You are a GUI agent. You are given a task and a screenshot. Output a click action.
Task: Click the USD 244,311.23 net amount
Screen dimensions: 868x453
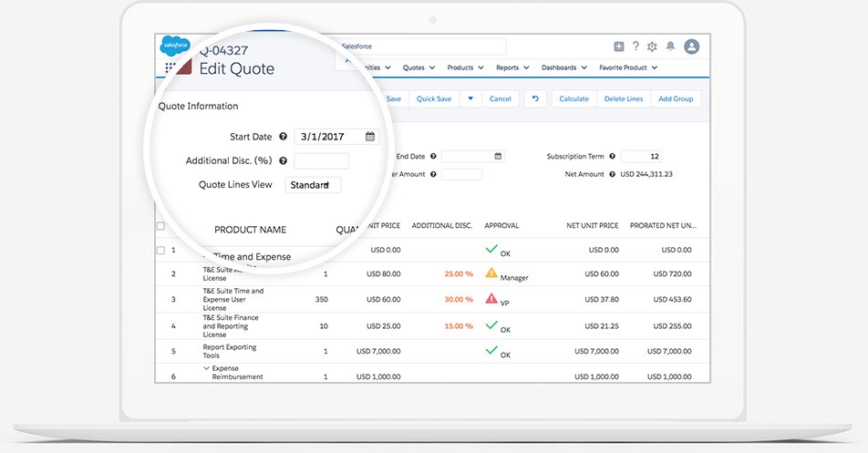(x=646, y=174)
